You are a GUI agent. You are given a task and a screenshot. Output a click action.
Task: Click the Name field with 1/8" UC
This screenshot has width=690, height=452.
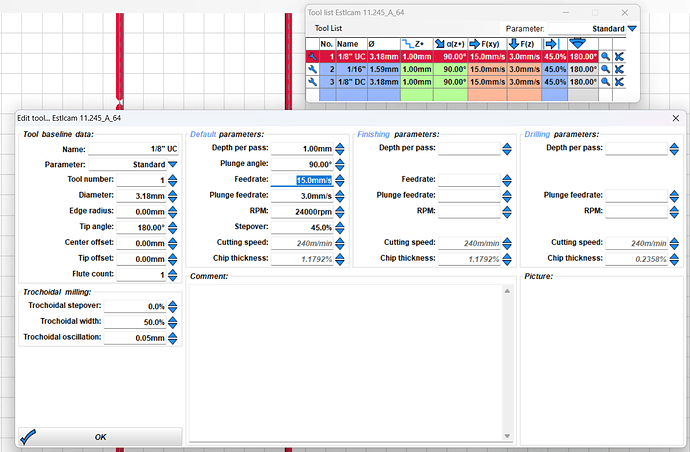coord(133,149)
